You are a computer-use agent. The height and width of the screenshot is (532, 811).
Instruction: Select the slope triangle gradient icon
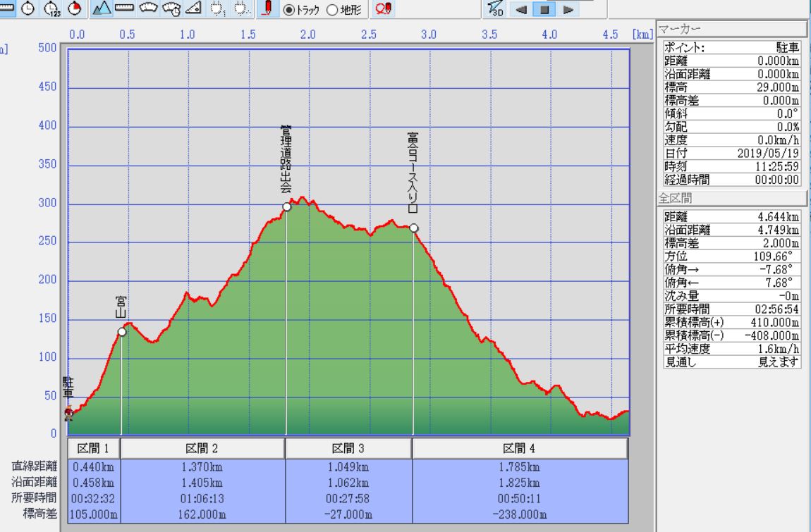tap(193, 8)
